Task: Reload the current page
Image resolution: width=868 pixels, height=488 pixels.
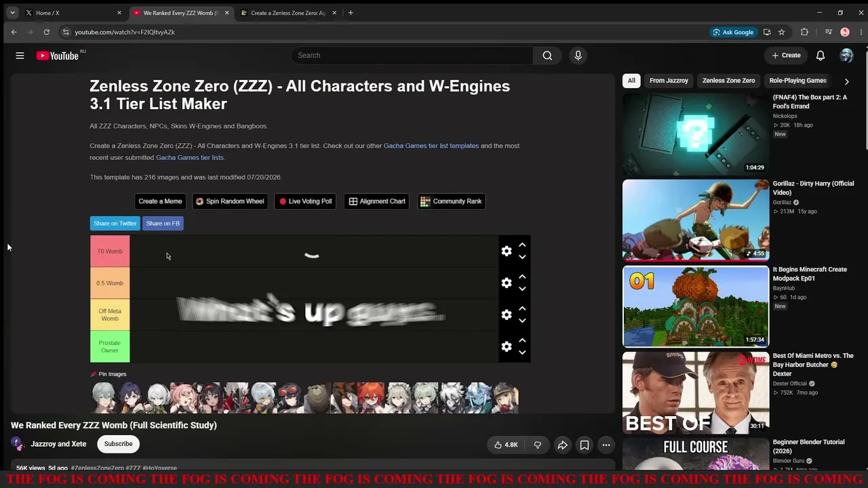Action: [x=46, y=32]
